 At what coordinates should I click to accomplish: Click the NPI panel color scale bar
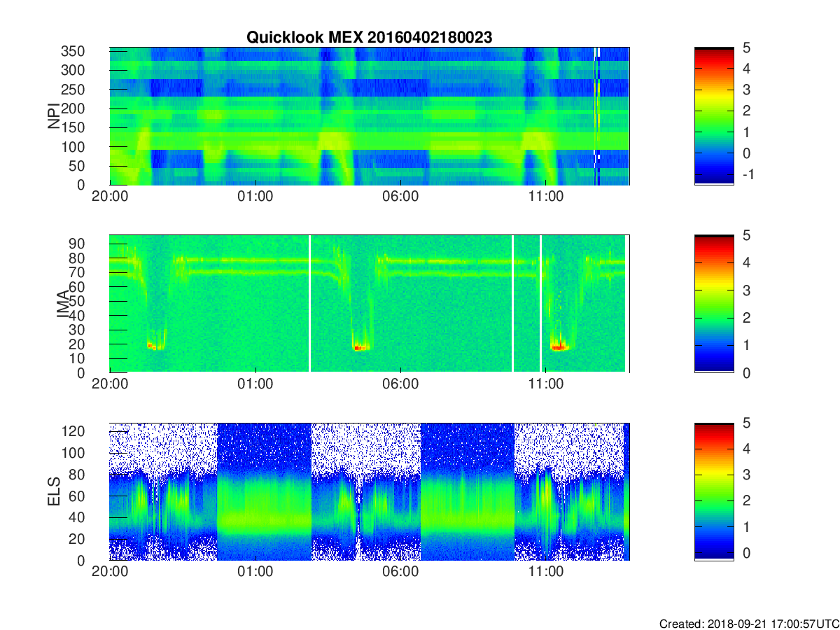coord(714,116)
